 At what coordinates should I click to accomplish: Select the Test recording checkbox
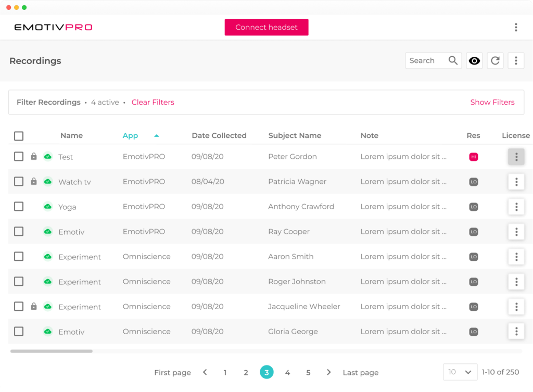click(x=19, y=156)
